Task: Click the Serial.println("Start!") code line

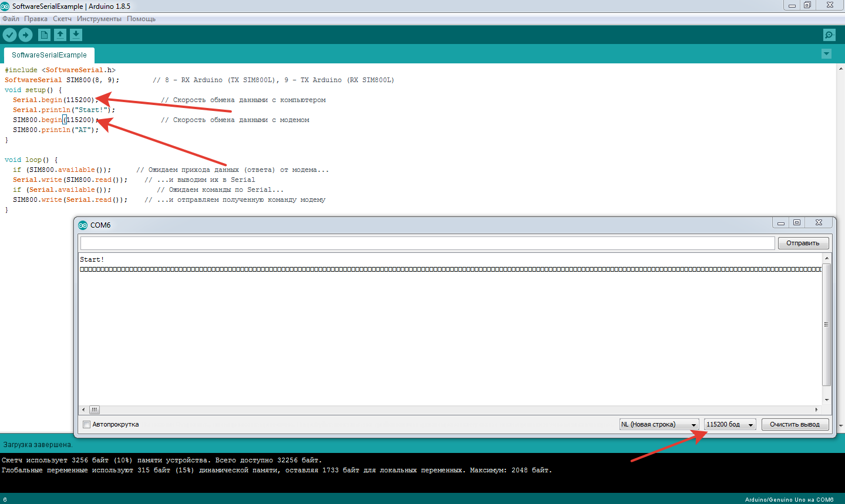Action: coord(64,110)
